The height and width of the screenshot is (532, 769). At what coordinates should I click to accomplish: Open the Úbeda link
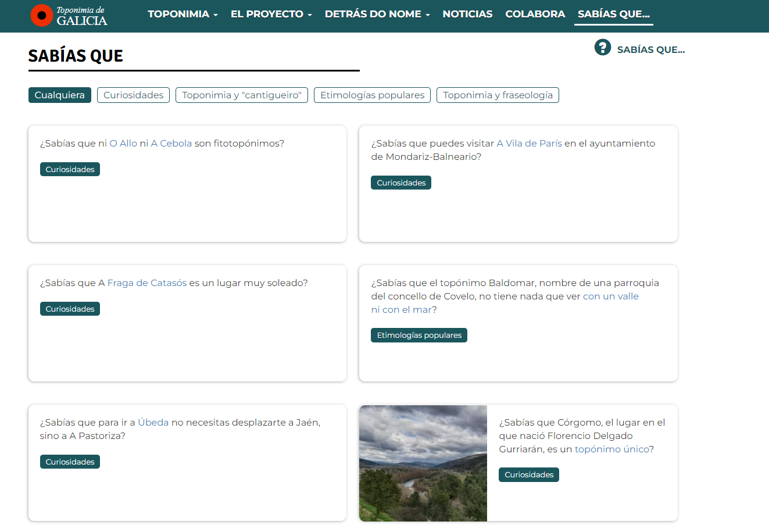tap(153, 423)
